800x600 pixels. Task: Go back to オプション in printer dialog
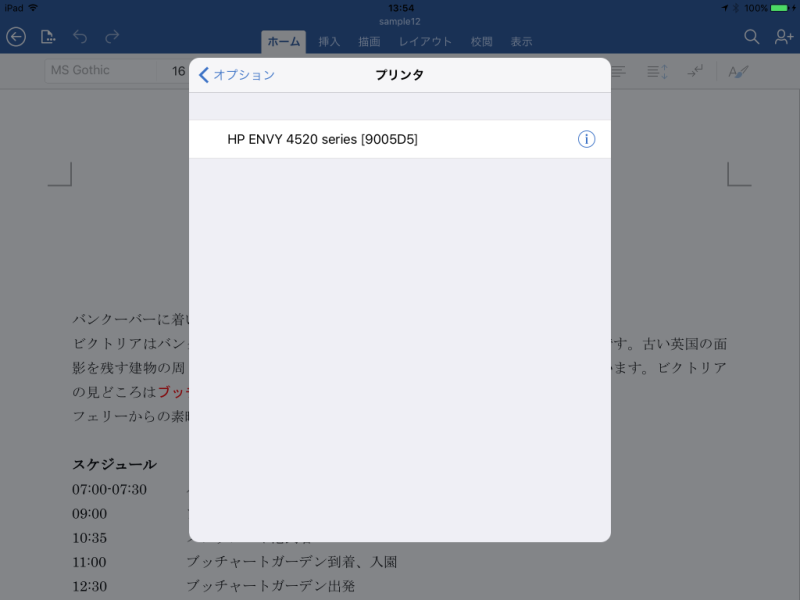click(237, 75)
